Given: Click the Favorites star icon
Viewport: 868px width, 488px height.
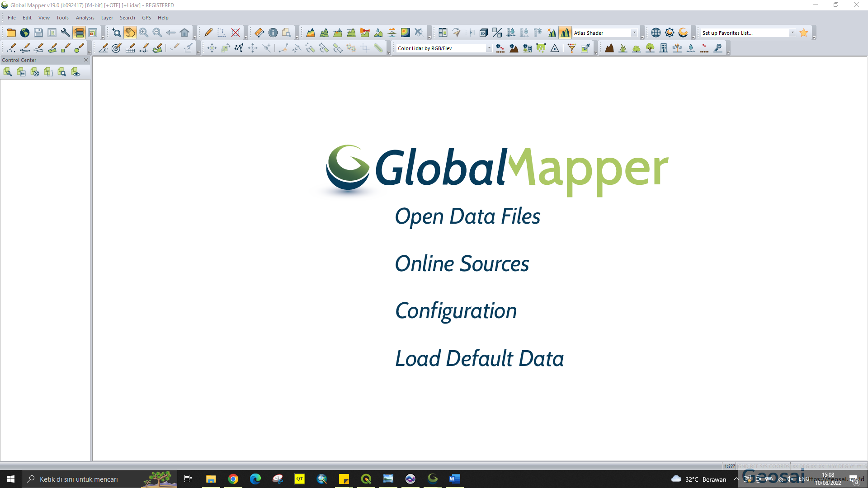Looking at the screenshot, I should click(804, 33).
